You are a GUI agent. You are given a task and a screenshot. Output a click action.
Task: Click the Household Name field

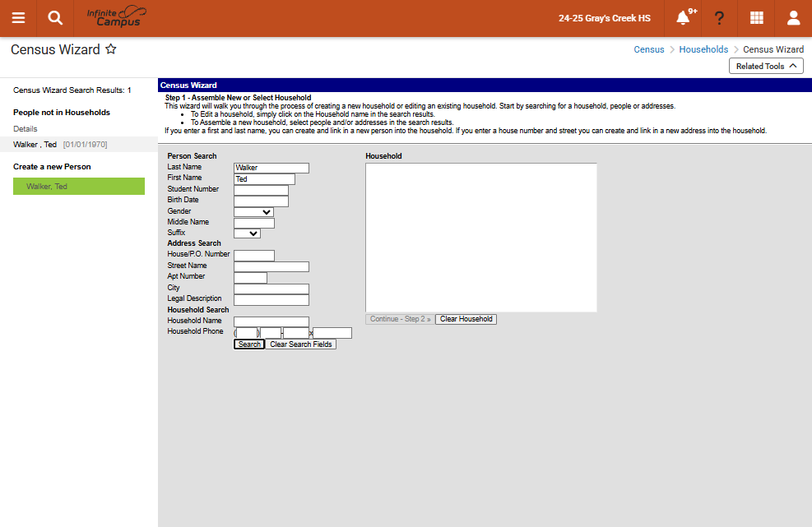[271, 322]
